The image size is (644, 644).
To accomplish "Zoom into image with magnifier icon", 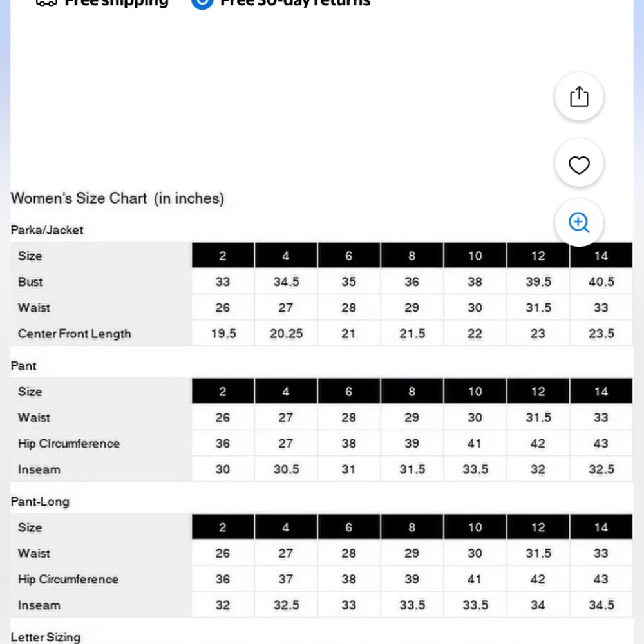I will pos(579,223).
